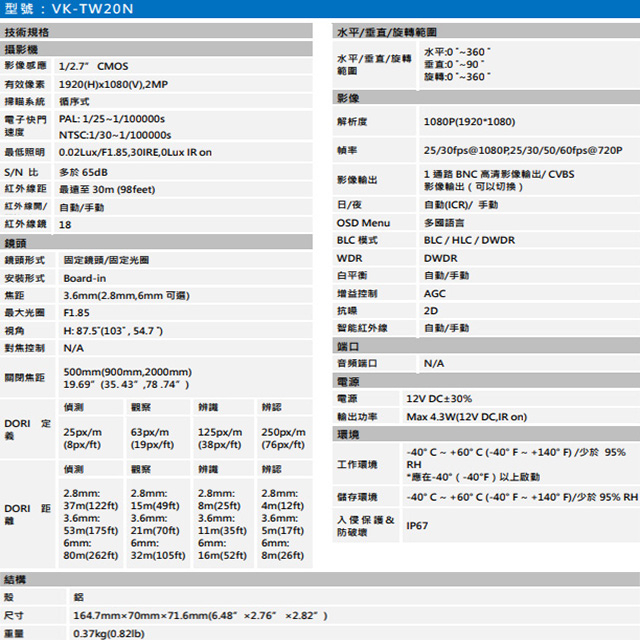Click the '2D' noise reduction value
The height and width of the screenshot is (640, 640).
tap(431, 311)
